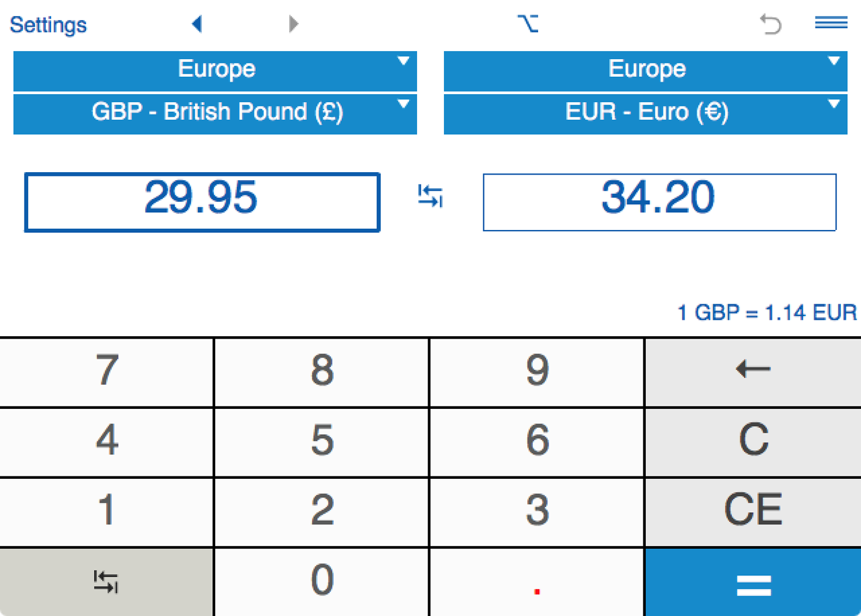Expand the EUR - Euro currency dropdown
The width and height of the screenshot is (861, 616).
tap(646, 113)
